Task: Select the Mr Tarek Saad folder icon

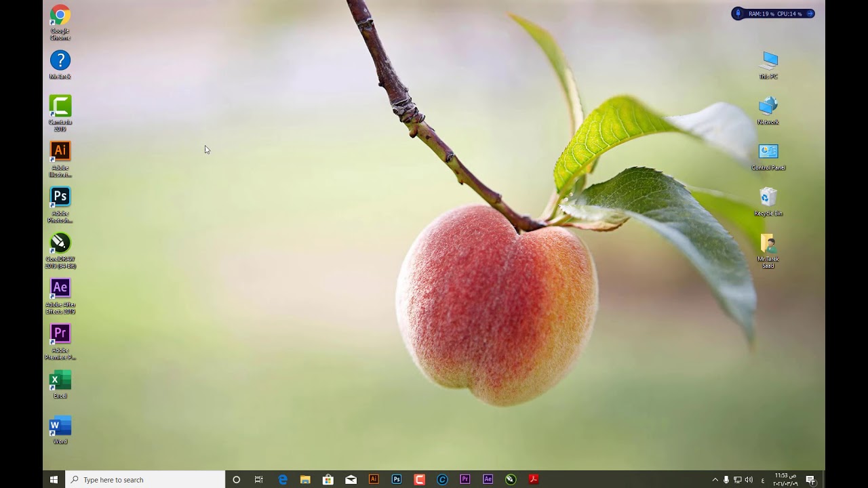Action: (x=768, y=251)
